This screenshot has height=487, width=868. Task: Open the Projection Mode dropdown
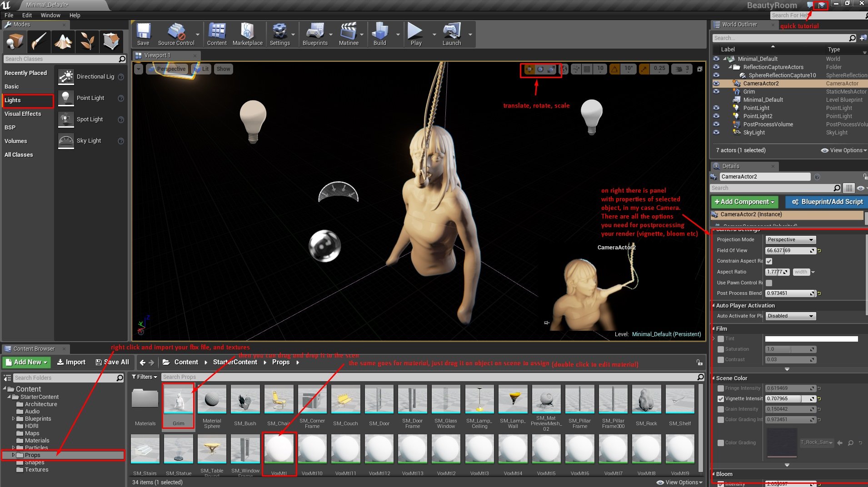(790, 240)
